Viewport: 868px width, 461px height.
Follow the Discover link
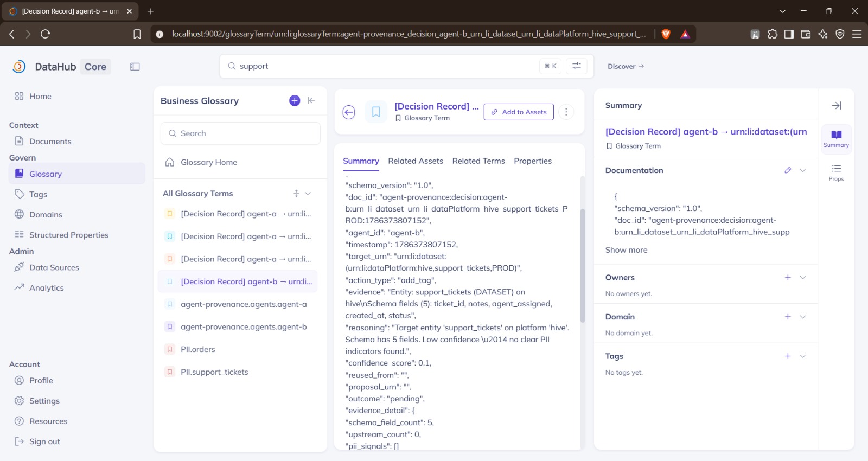(x=626, y=66)
